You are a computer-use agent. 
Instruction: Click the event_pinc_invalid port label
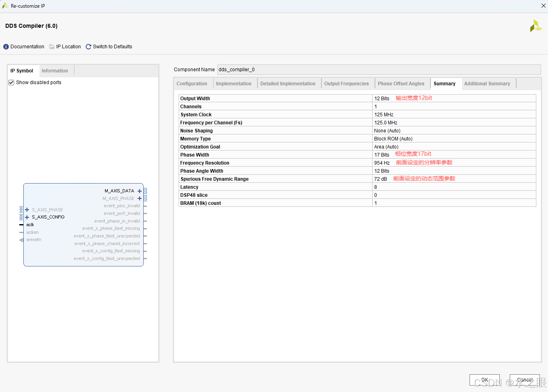(x=122, y=206)
